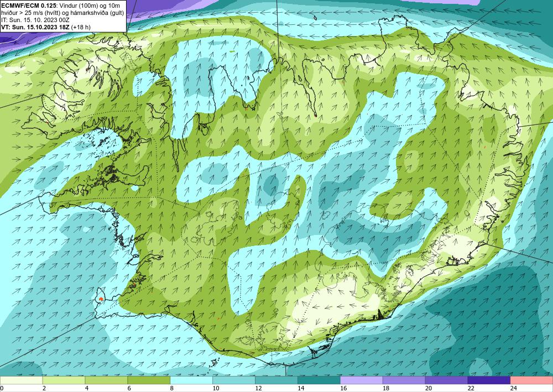Click the purple 18–20 m/s legend swatch
Image resolution: width=553 pixels, height=392 pixels.
point(404,380)
